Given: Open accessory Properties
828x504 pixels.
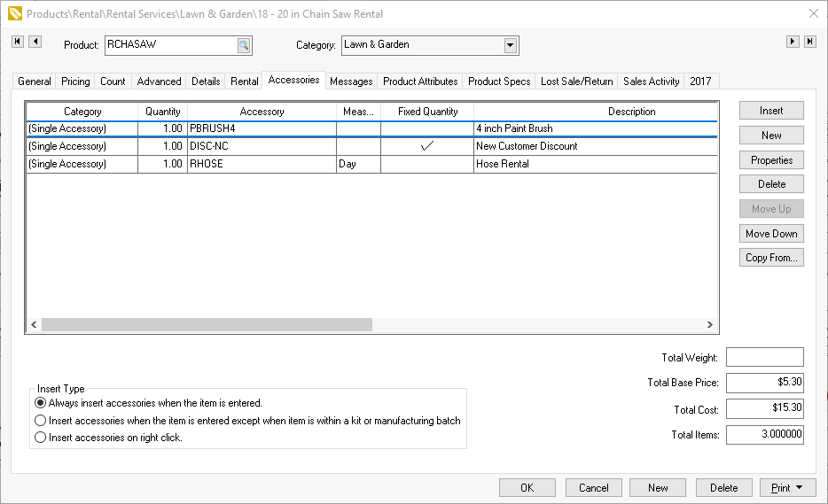Looking at the screenshot, I should [771, 160].
